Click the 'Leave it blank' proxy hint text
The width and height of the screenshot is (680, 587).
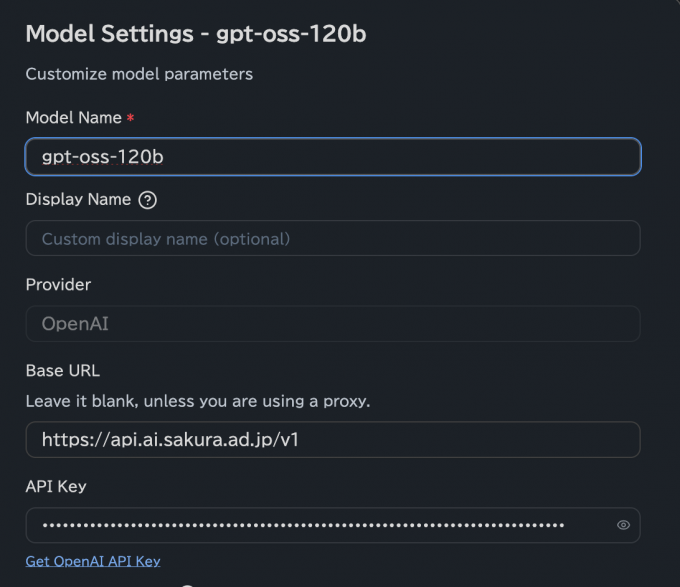click(x=197, y=401)
